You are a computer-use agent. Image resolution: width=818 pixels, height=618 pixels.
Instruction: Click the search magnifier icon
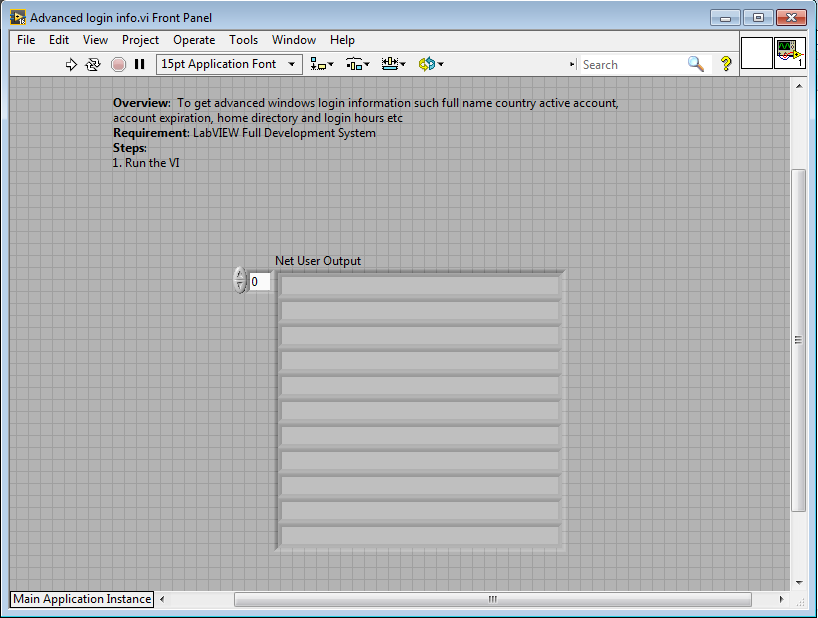tap(696, 64)
